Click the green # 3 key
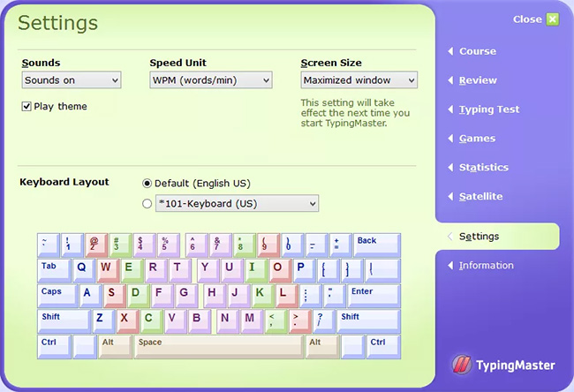The height and width of the screenshot is (392, 574). pos(120,245)
